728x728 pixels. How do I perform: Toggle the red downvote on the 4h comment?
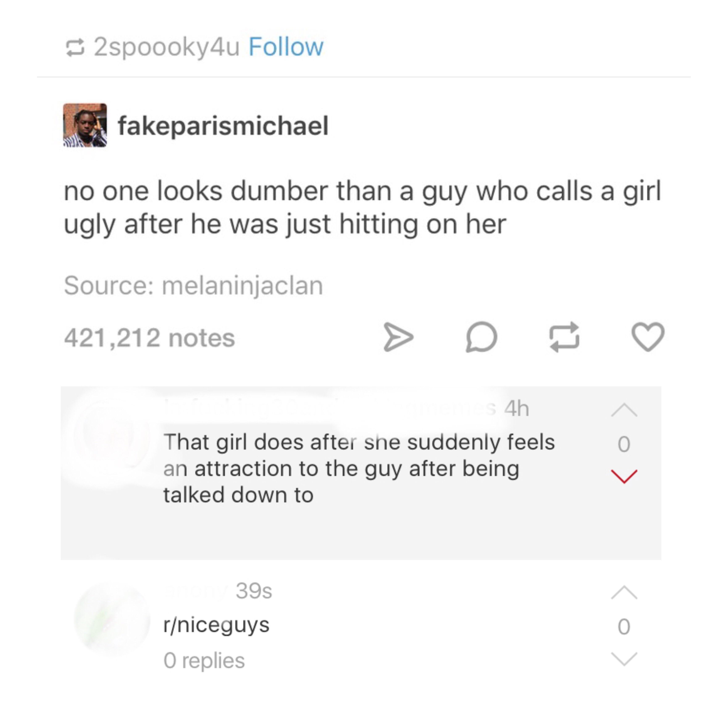(x=624, y=476)
